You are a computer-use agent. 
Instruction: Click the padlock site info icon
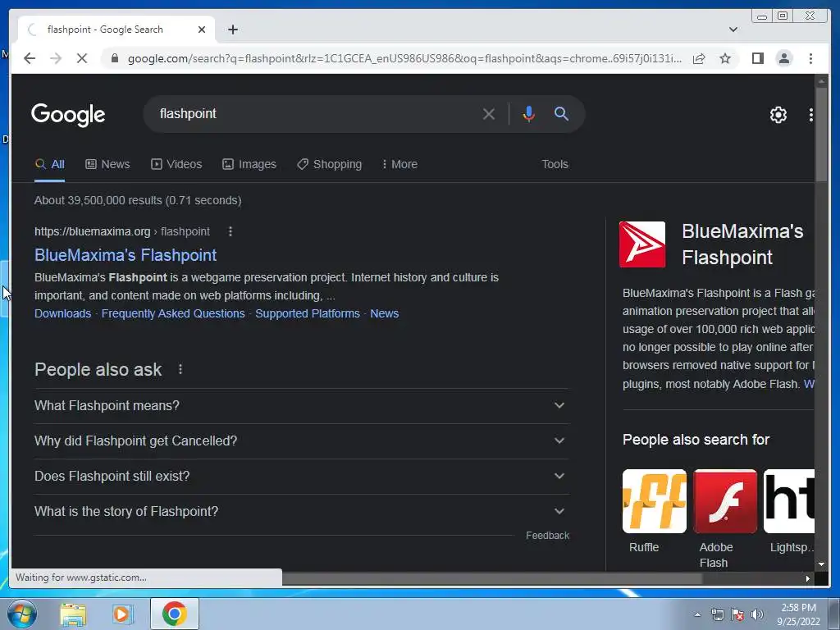(114, 58)
